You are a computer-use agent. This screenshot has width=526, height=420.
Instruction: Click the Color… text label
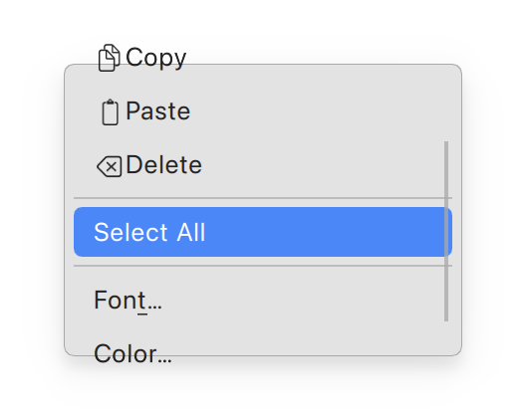point(132,353)
